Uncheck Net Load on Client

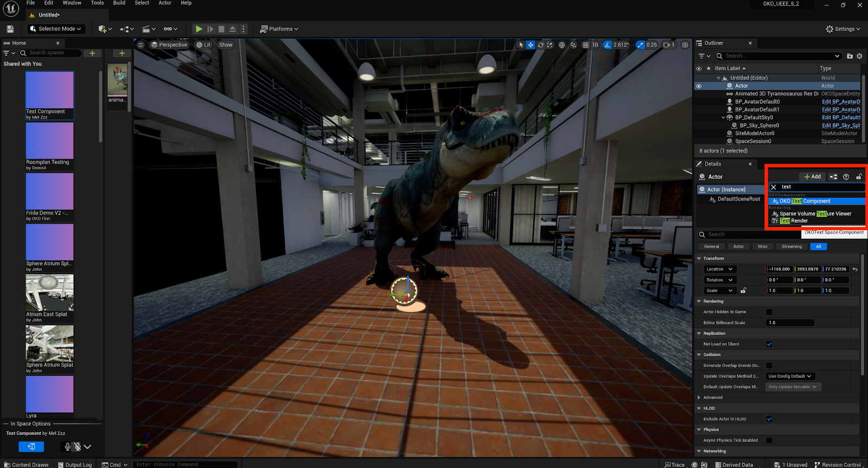coord(769,344)
